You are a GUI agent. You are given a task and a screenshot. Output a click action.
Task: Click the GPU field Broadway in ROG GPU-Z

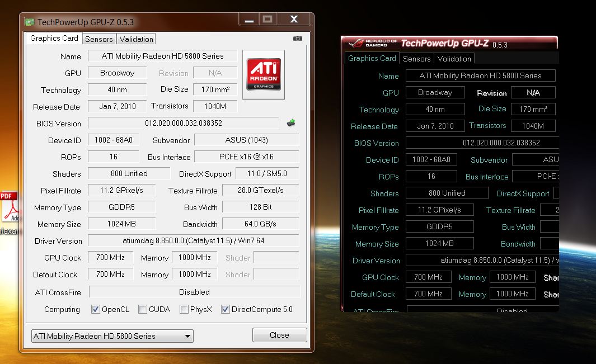[x=435, y=92]
